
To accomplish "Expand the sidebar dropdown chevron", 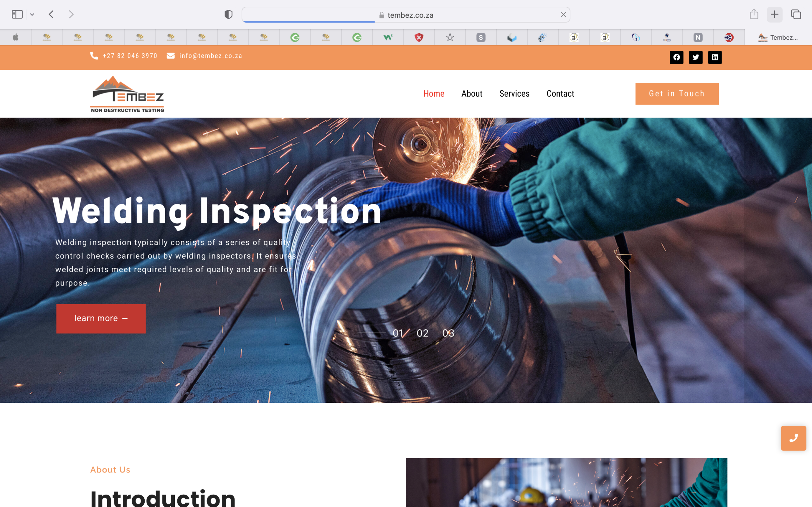I will coord(32,15).
